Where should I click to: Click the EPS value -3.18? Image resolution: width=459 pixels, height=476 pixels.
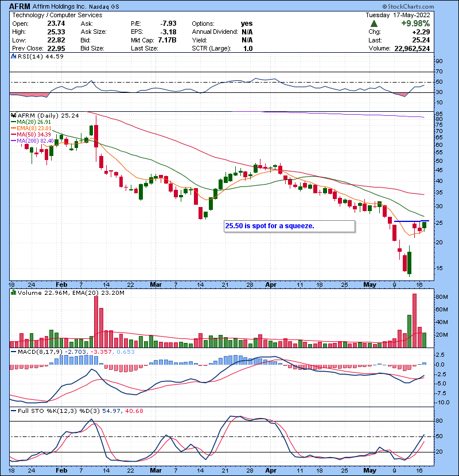click(x=168, y=32)
